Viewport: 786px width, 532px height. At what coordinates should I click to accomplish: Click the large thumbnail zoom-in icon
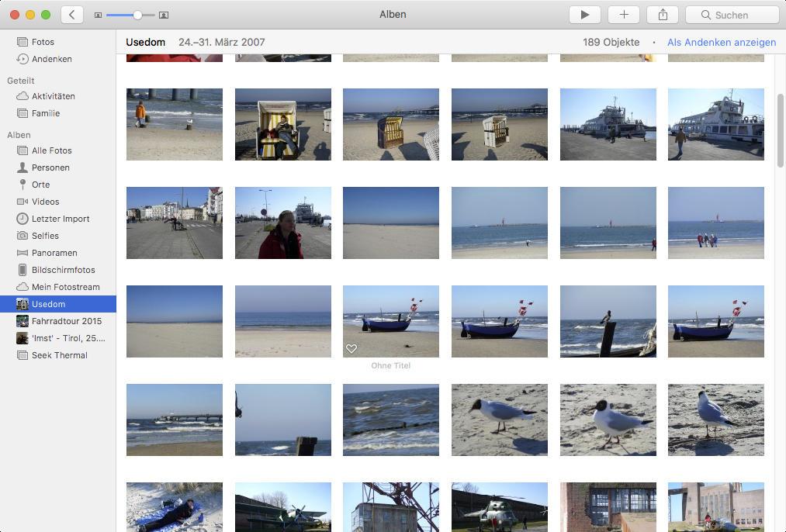pyautogui.click(x=164, y=15)
